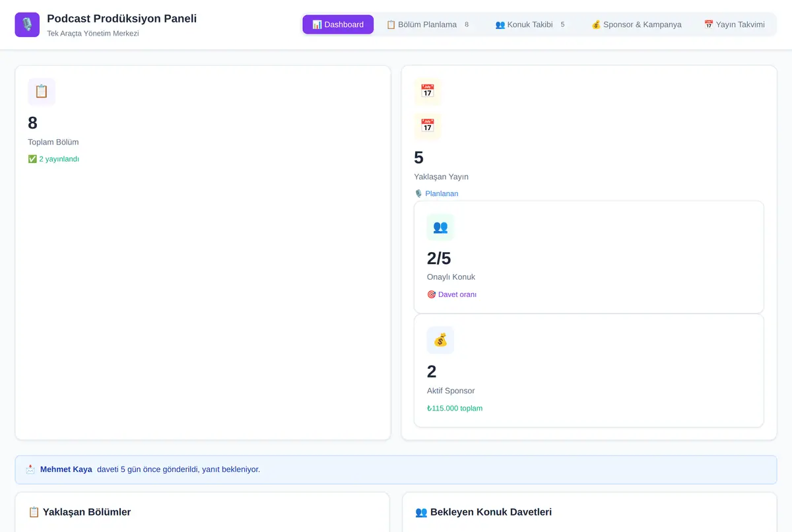792x532 pixels.
Task: Click the green 2 yayınlandı status text
Action: [59, 159]
